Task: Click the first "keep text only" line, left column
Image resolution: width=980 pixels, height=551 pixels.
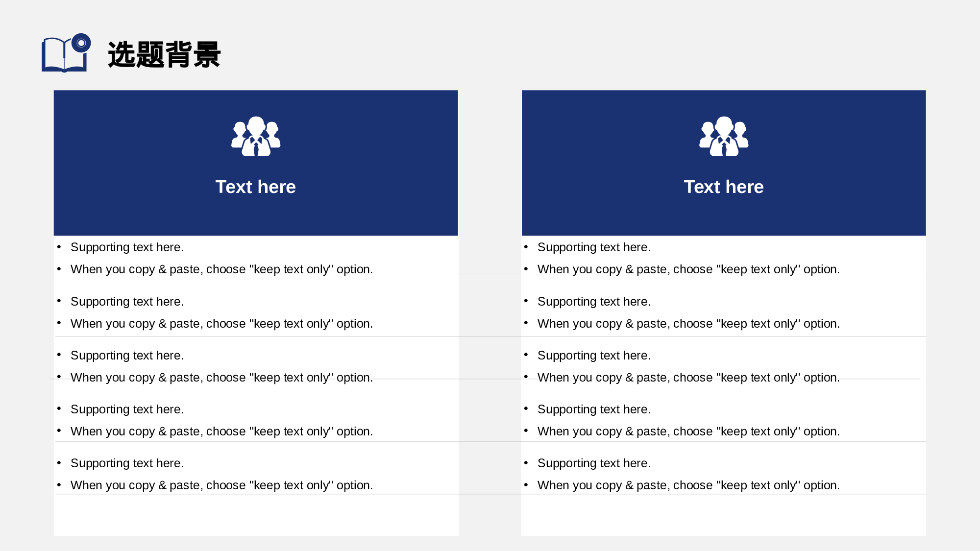Action: point(221,269)
